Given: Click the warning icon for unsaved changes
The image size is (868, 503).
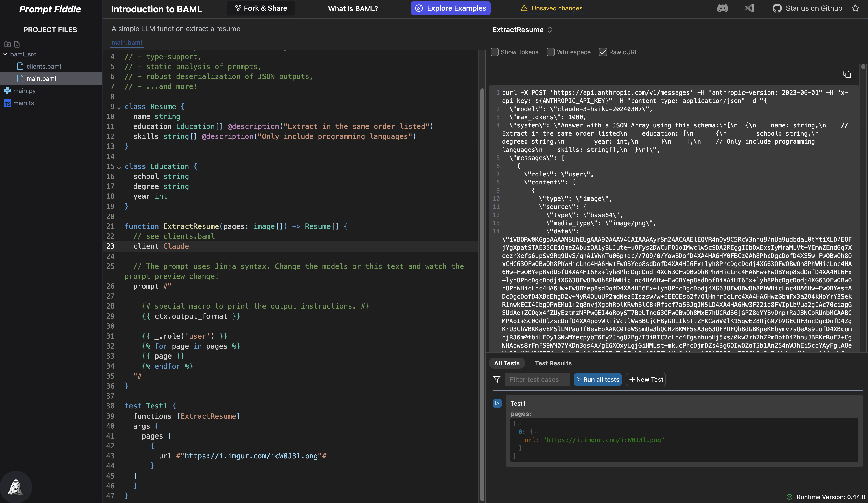Looking at the screenshot, I should (524, 8).
